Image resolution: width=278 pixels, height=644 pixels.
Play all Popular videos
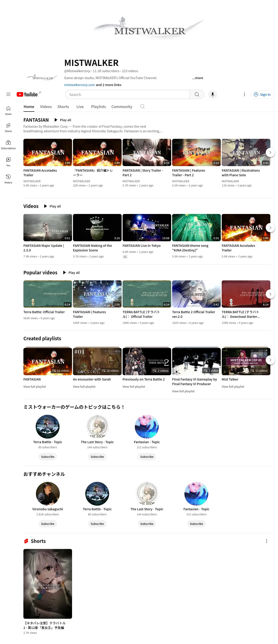[71, 272]
